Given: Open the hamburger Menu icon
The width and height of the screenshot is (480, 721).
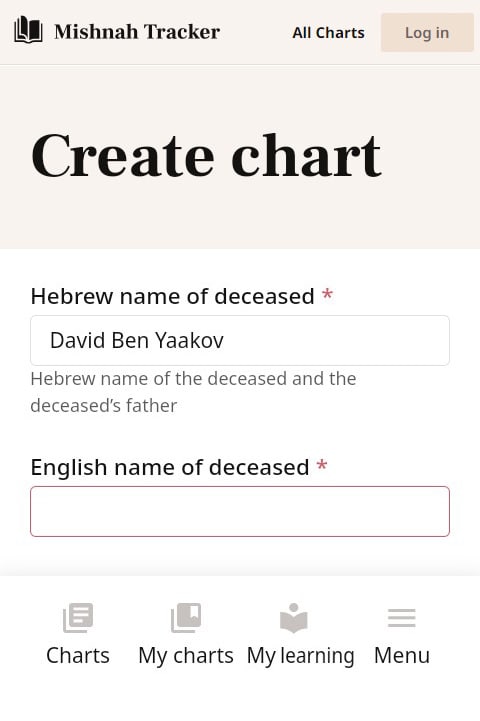Looking at the screenshot, I should coord(402,618).
